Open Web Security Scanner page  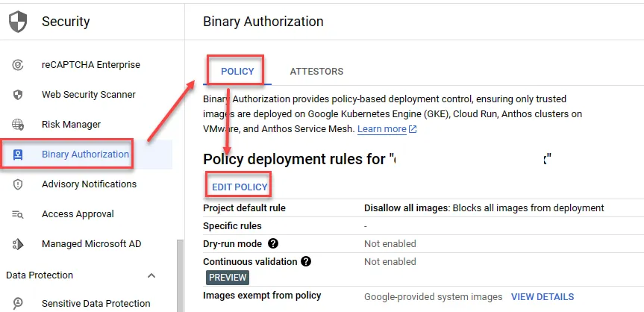(88, 95)
